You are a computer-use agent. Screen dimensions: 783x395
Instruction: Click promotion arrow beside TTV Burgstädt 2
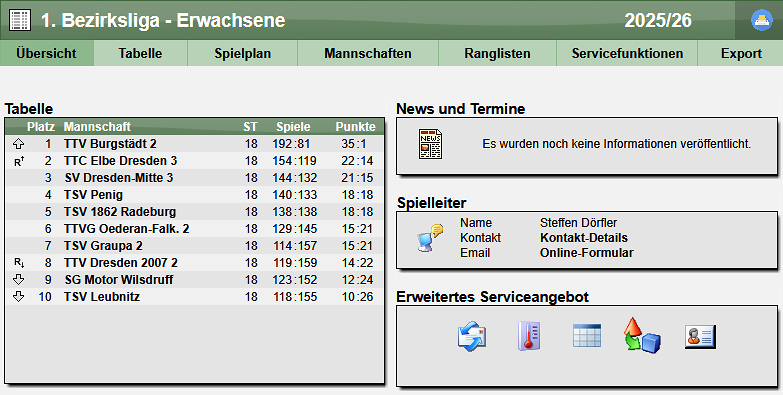18,144
